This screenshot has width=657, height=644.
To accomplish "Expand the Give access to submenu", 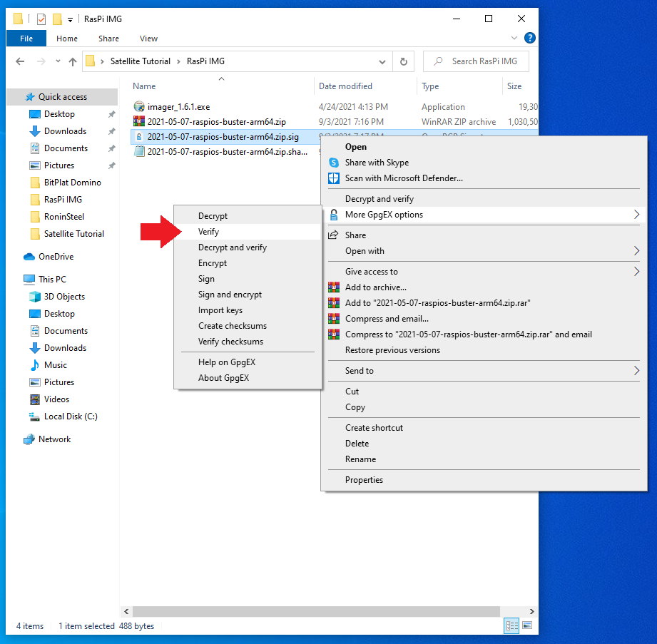I will (636, 272).
